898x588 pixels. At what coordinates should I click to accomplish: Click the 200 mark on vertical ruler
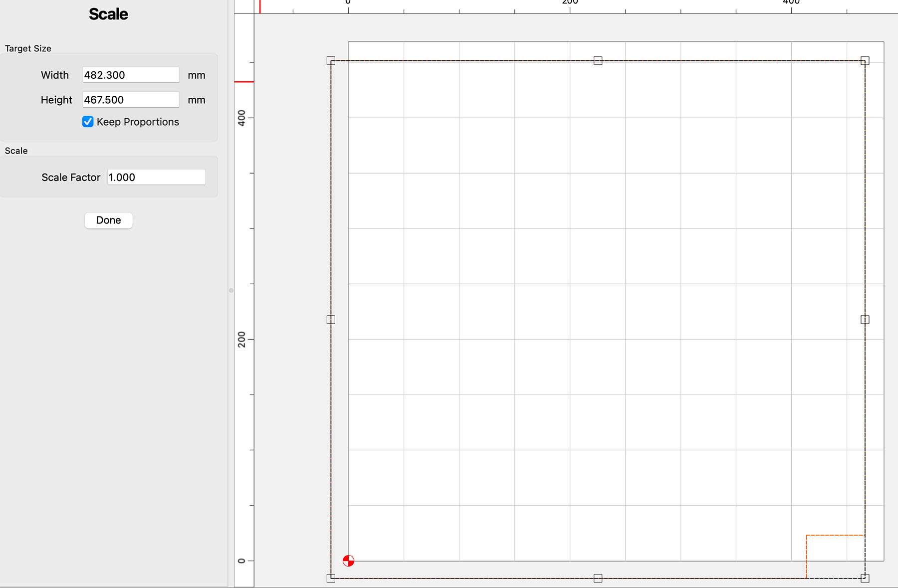click(242, 339)
